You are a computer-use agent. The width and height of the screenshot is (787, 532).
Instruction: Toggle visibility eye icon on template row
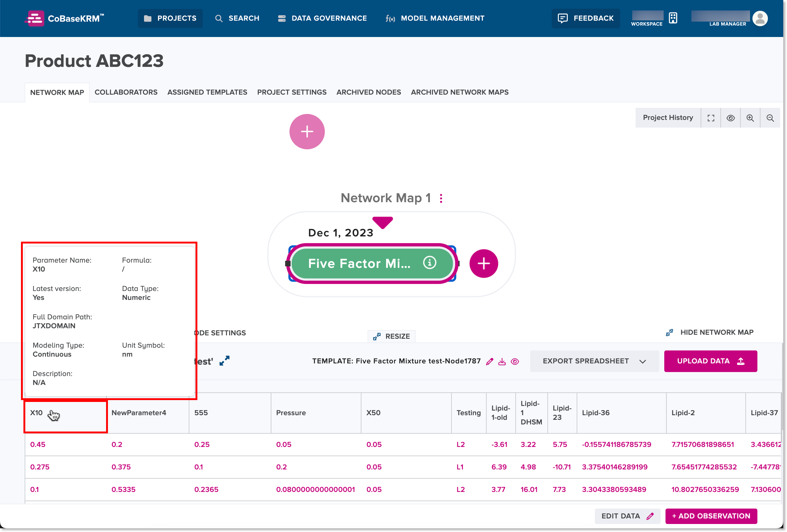[x=515, y=361]
